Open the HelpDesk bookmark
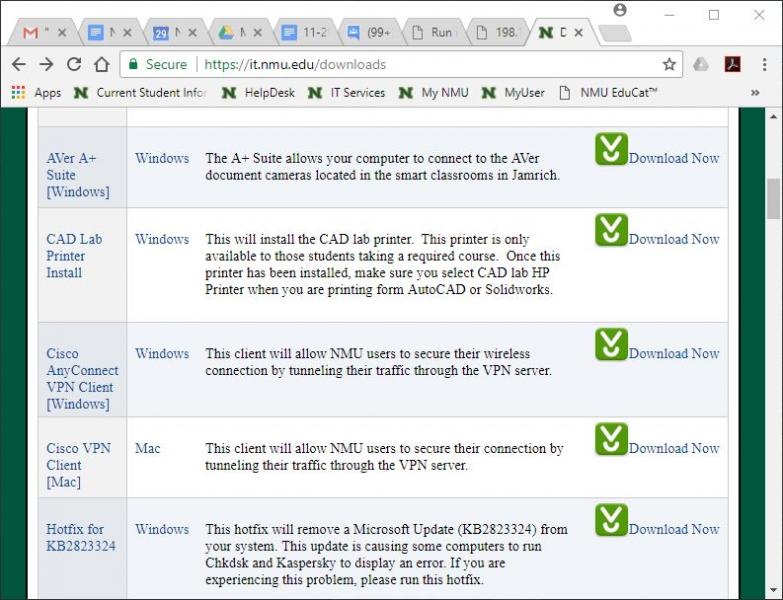Viewport: 783px width, 600px height. point(258,92)
